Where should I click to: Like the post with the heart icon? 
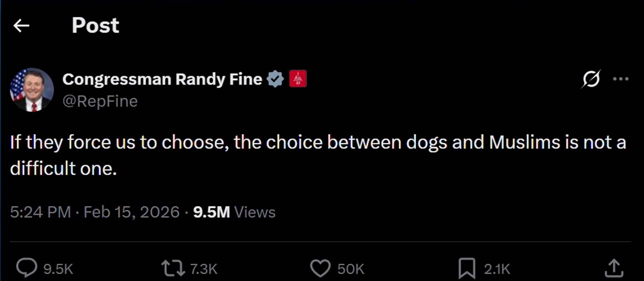320,268
